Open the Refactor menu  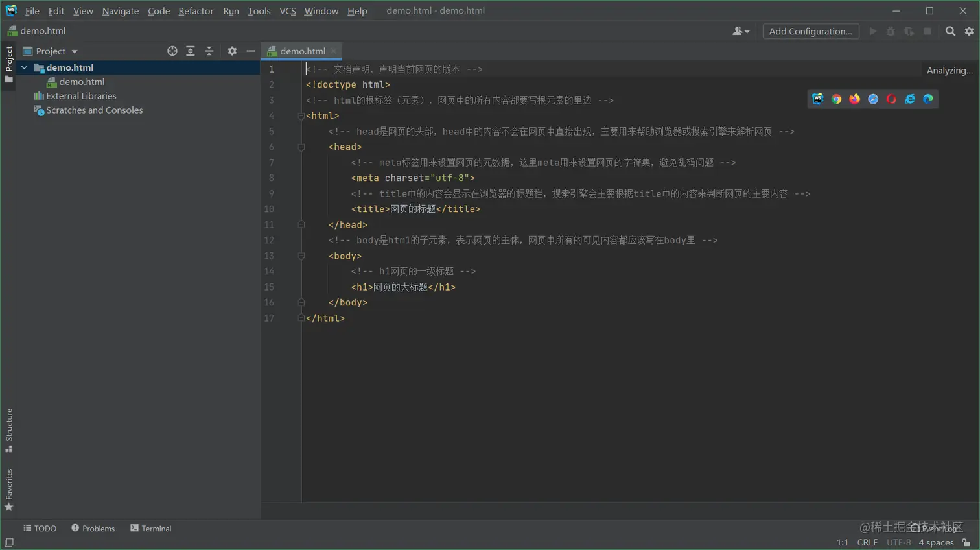196,11
